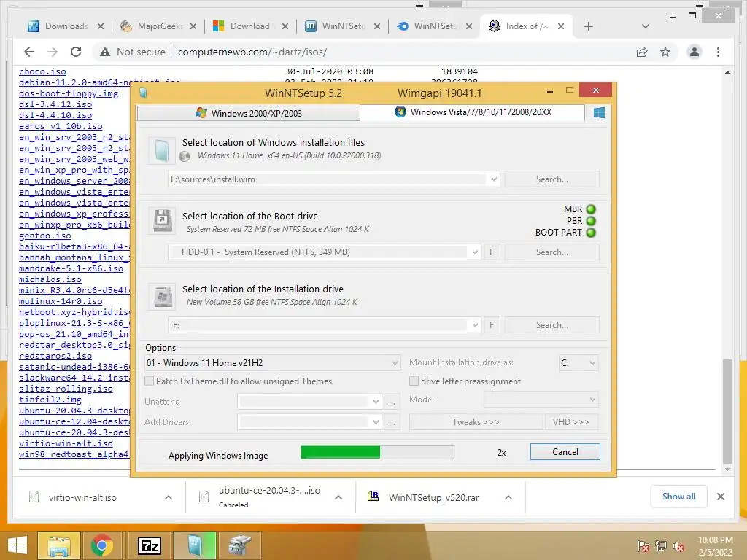The image size is (747, 560).
Task: Click Search for Installation drive
Action: click(551, 325)
